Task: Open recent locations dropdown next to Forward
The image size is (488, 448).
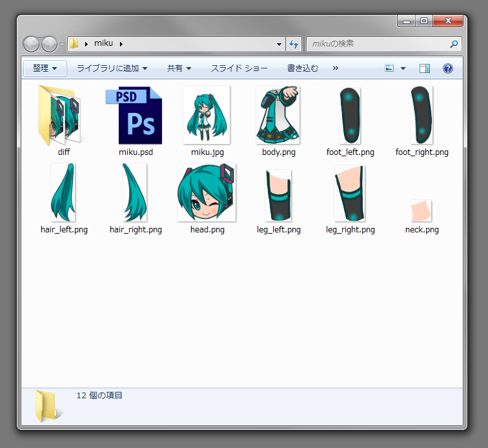Action: tap(62, 44)
